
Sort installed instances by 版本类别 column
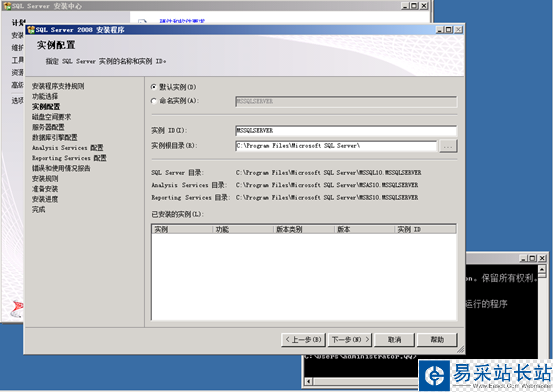coord(304,229)
